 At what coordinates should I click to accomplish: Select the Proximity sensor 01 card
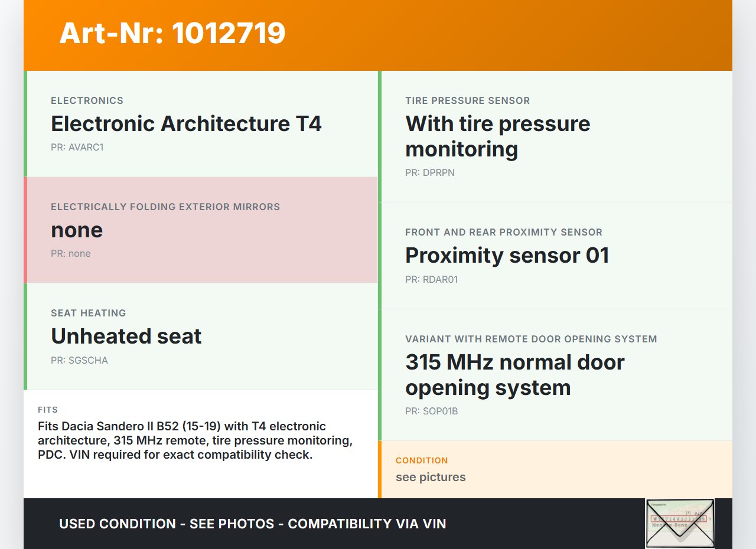pos(555,256)
